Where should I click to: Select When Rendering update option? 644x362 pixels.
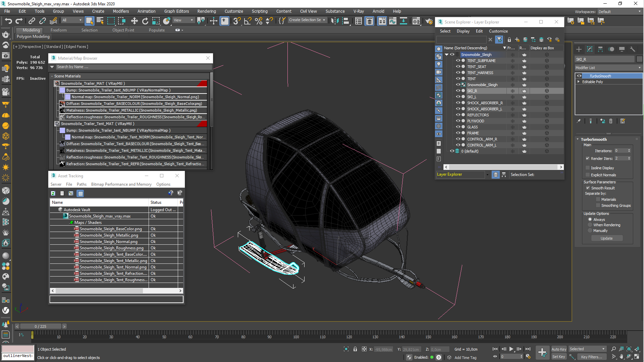pyautogui.click(x=590, y=225)
